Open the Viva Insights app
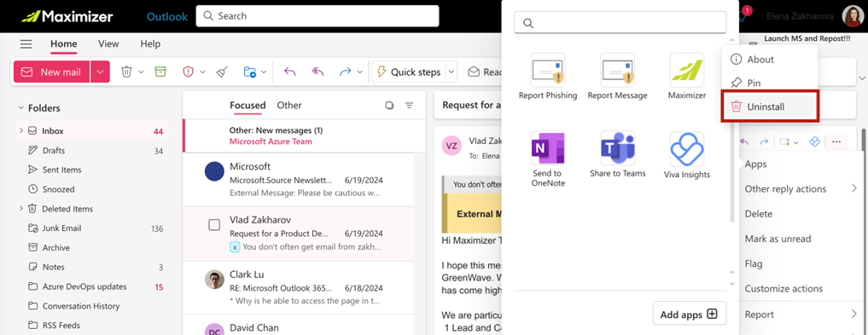868x335 pixels. coord(687,155)
